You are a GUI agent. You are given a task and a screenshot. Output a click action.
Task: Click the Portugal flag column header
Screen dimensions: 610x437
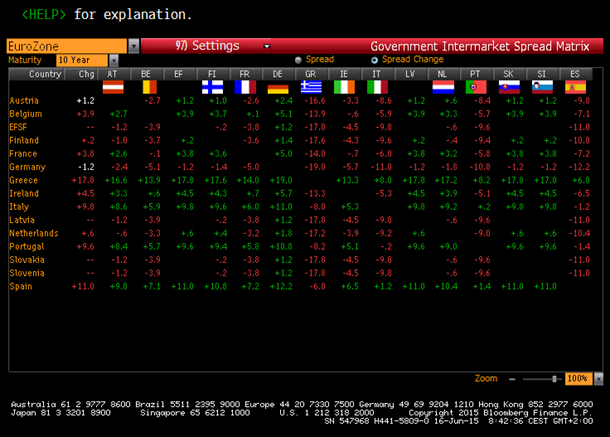(475, 88)
